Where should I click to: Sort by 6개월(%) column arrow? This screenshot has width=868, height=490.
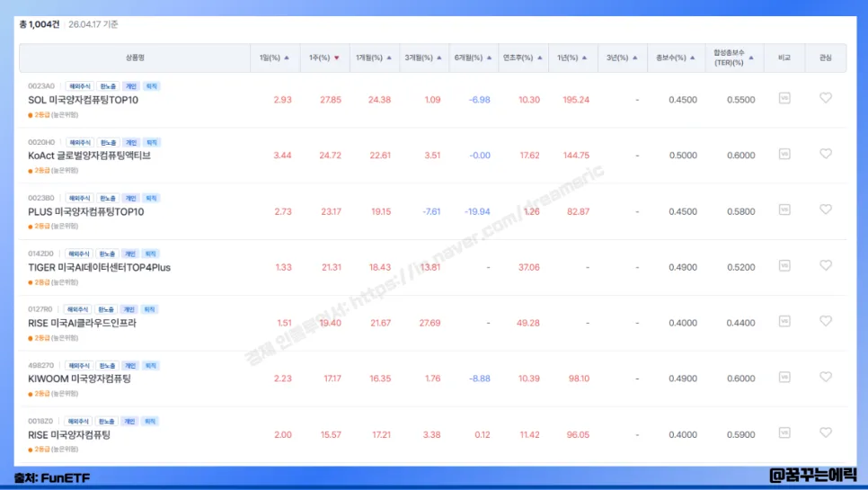tap(489, 58)
